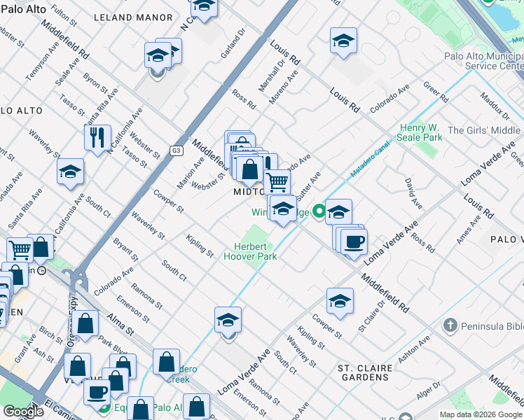Click the Palo Alto Municipal Service Center label
524x420 pixels.
[x=484, y=61]
